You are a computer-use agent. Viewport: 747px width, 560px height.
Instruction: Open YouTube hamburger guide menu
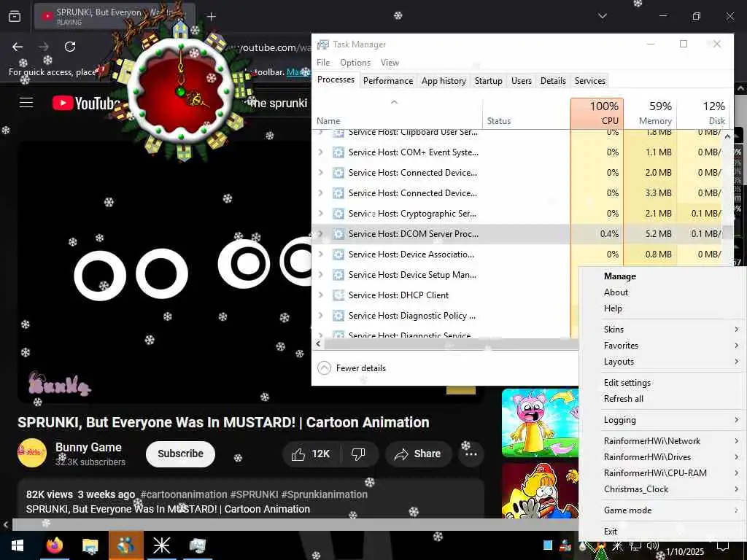point(26,102)
